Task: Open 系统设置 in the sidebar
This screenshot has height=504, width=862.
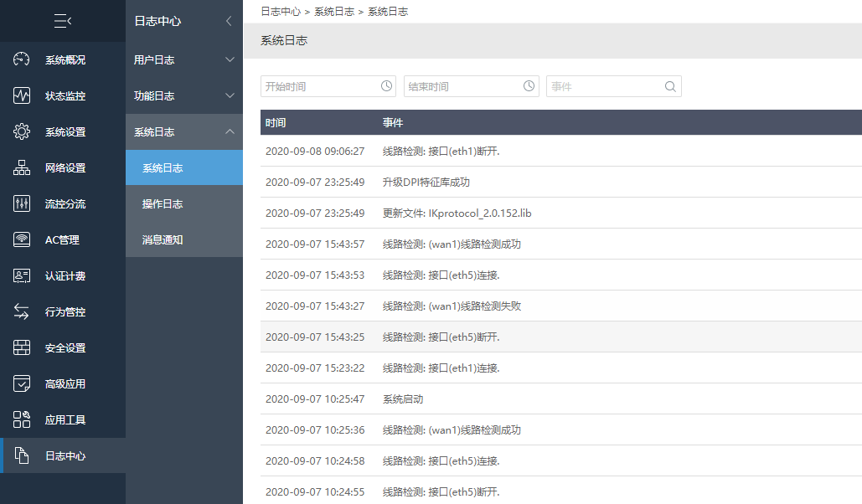Action: [x=63, y=131]
